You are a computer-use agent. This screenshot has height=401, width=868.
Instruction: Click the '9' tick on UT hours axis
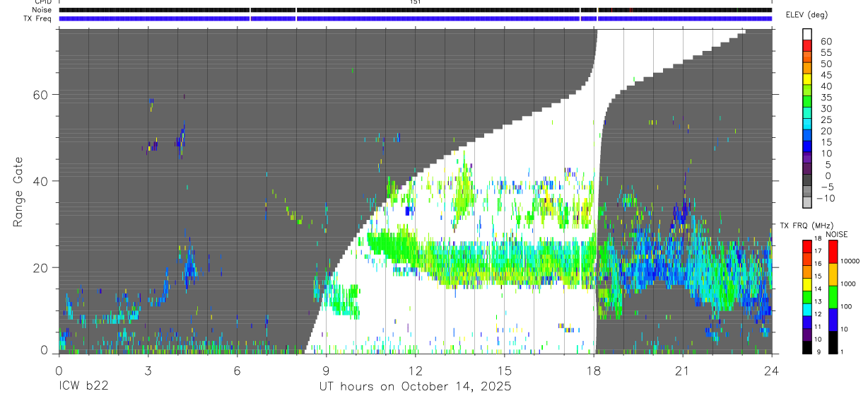[326, 370]
